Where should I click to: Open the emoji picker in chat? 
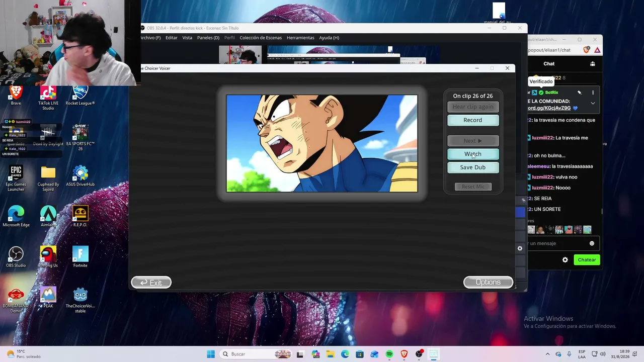[x=592, y=243]
